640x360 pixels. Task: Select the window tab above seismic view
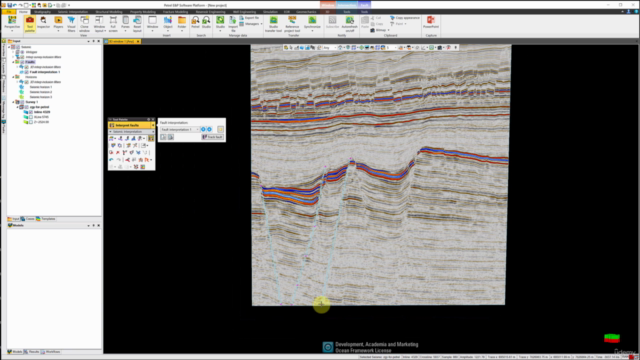(x=121, y=42)
